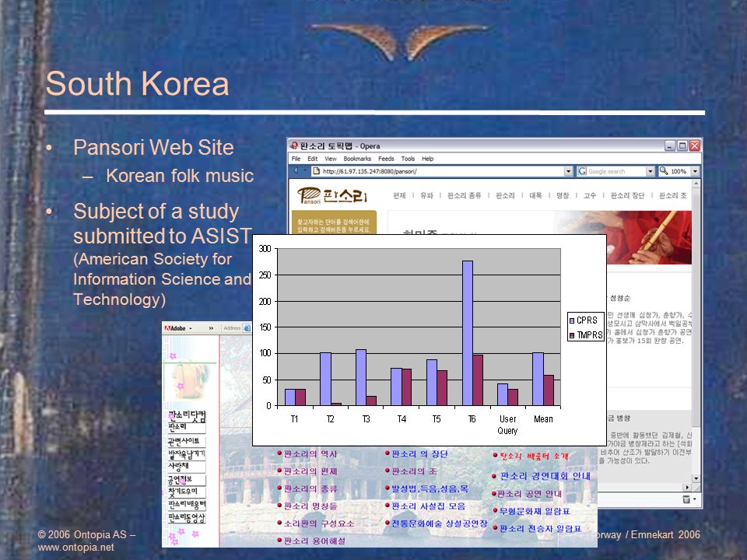This screenshot has width=747, height=560.
Task: Open the 판소리의 종류 link
Action: [x=310, y=488]
